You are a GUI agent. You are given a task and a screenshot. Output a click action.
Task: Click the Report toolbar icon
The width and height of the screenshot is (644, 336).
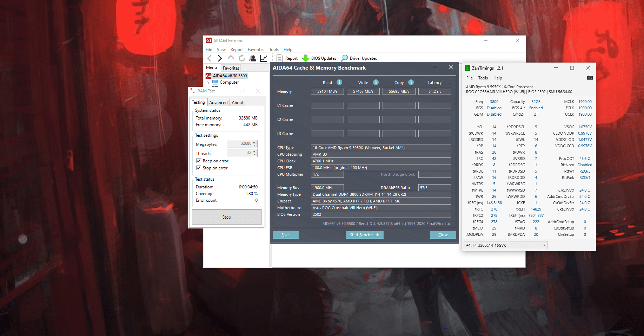click(280, 58)
